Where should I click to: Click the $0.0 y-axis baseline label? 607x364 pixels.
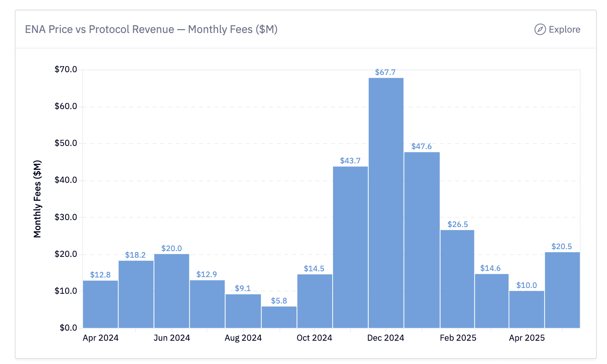[x=68, y=328]
